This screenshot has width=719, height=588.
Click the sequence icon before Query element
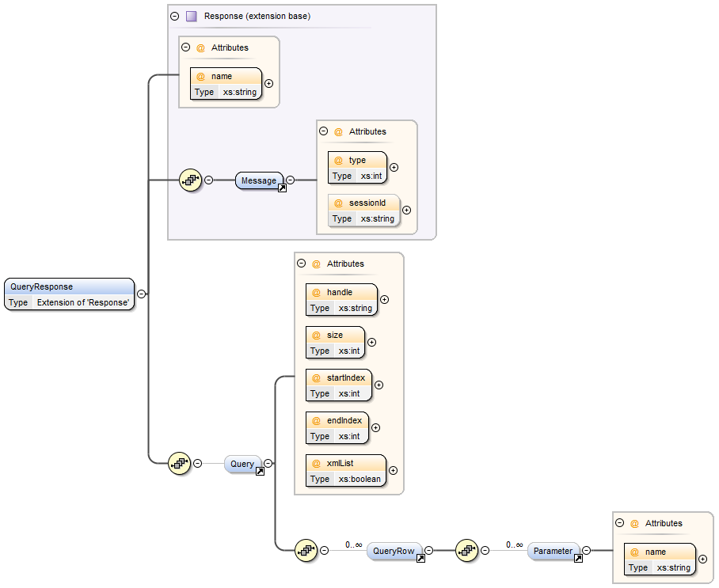[180, 464]
